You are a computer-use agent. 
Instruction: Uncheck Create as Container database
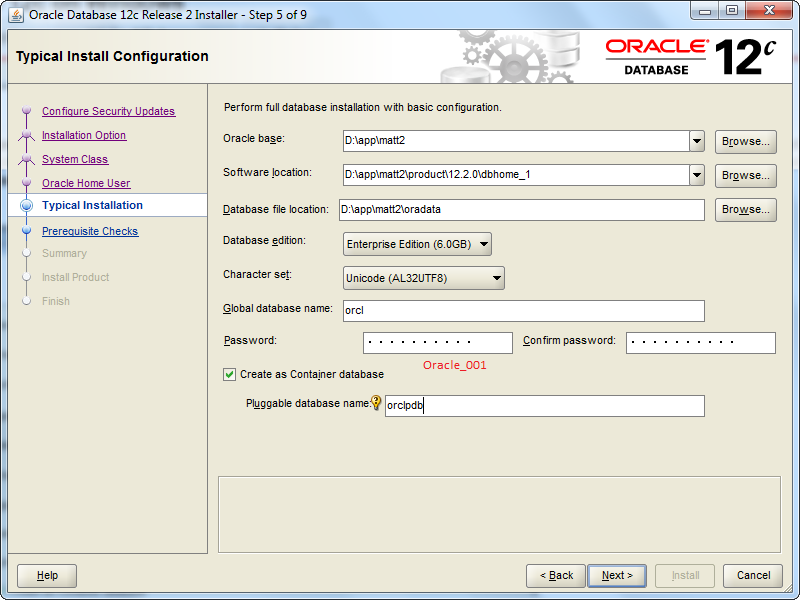click(230, 374)
